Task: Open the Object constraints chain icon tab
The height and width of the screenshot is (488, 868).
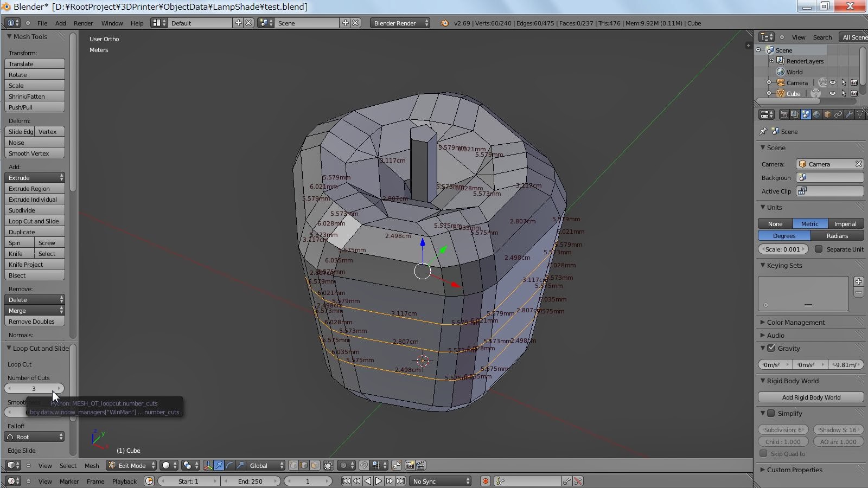Action: (838, 114)
